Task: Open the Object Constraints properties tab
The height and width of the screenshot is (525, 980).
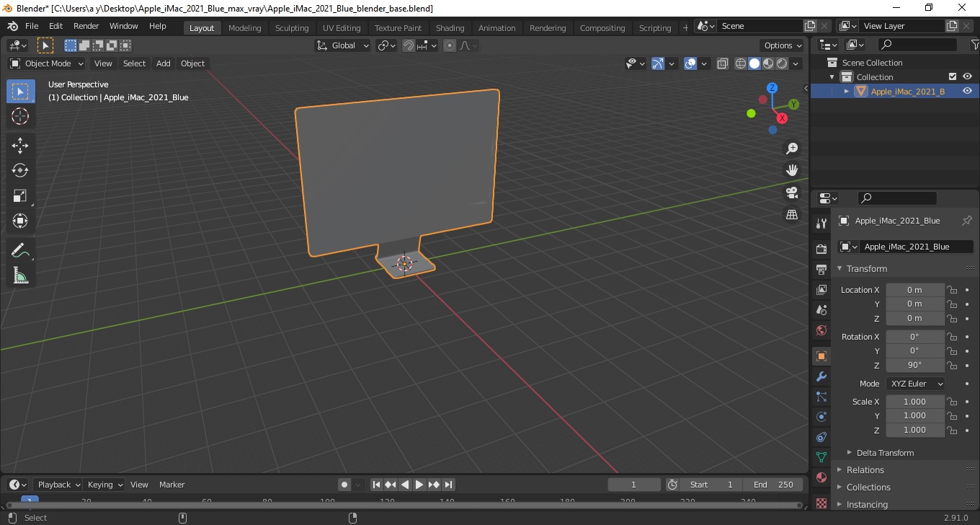Action: (x=821, y=437)
